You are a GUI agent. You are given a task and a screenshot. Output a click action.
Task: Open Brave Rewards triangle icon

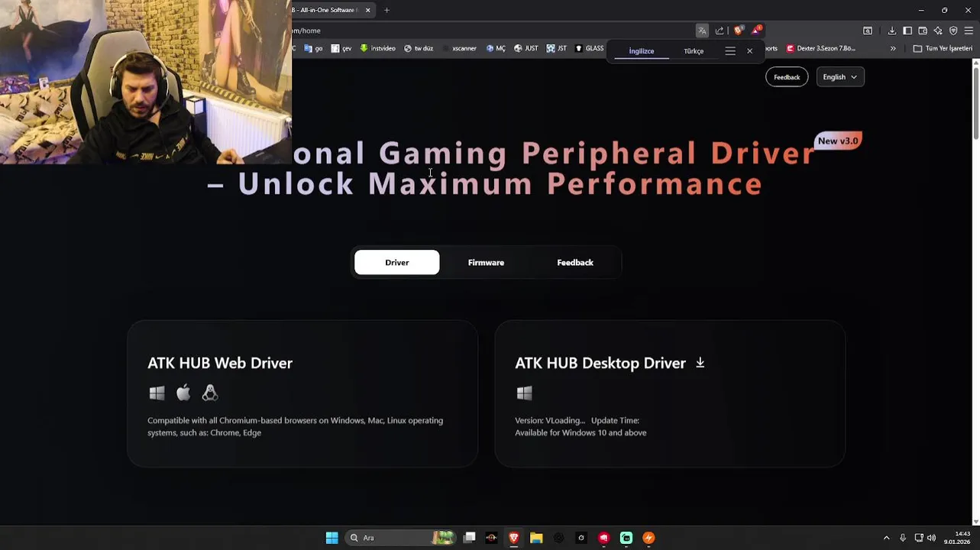coord(755,31)
